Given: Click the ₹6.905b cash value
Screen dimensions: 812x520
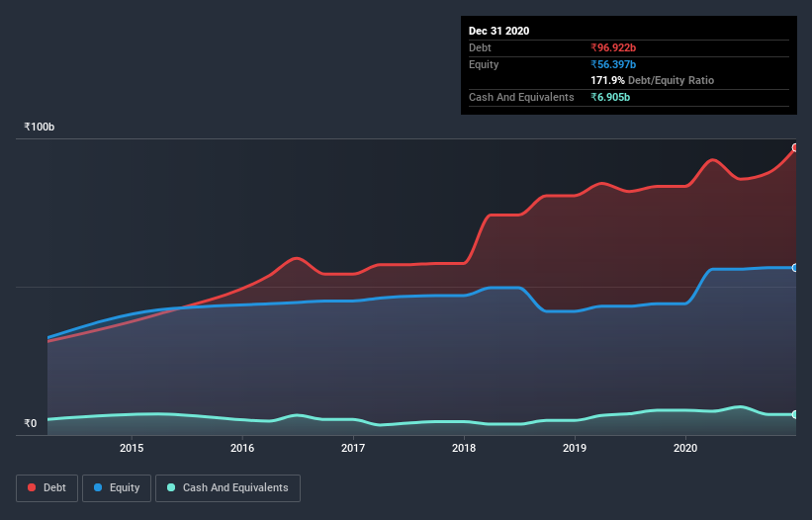Looking at the screenshot, I should (x=610, y=97).
